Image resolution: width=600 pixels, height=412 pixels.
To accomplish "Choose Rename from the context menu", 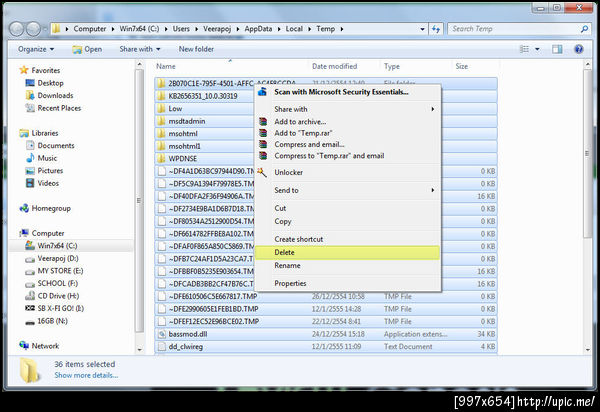I will (347, 265).
